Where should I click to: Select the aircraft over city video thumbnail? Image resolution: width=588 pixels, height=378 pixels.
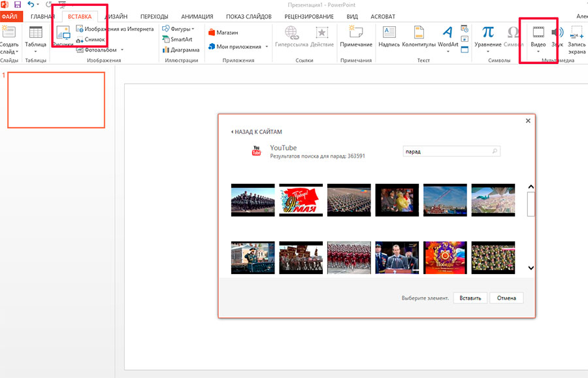tap(493, 200)
